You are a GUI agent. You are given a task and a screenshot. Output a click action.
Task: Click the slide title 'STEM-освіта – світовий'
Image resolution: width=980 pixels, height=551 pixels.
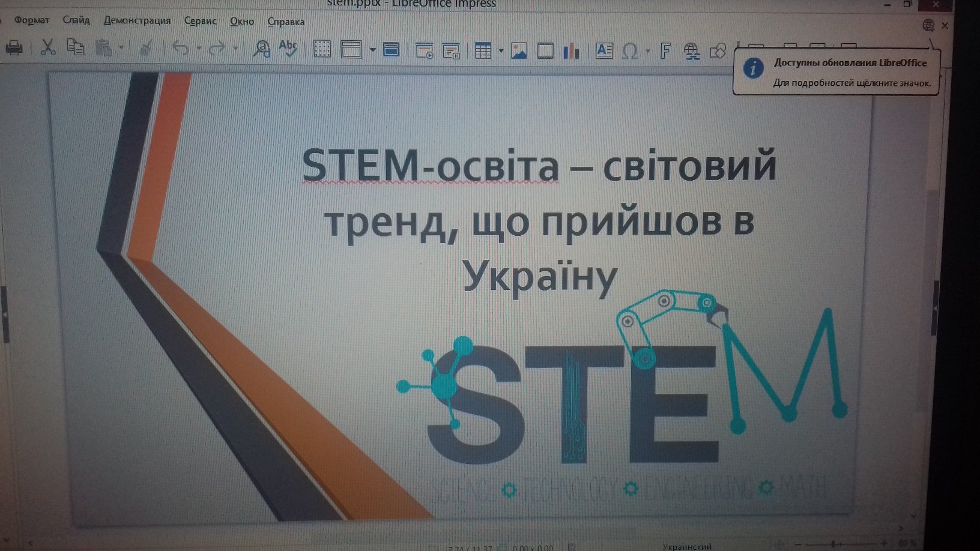coord(539,166)
